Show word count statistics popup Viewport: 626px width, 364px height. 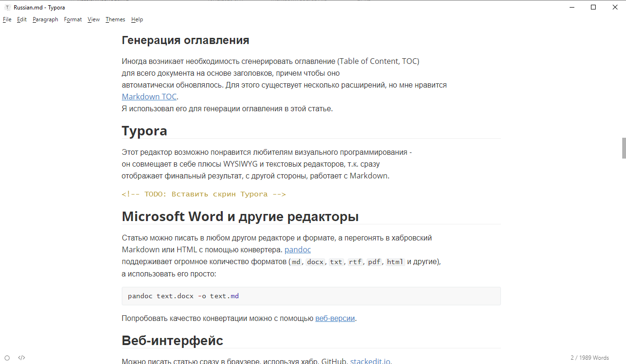(x=590, y=358)
